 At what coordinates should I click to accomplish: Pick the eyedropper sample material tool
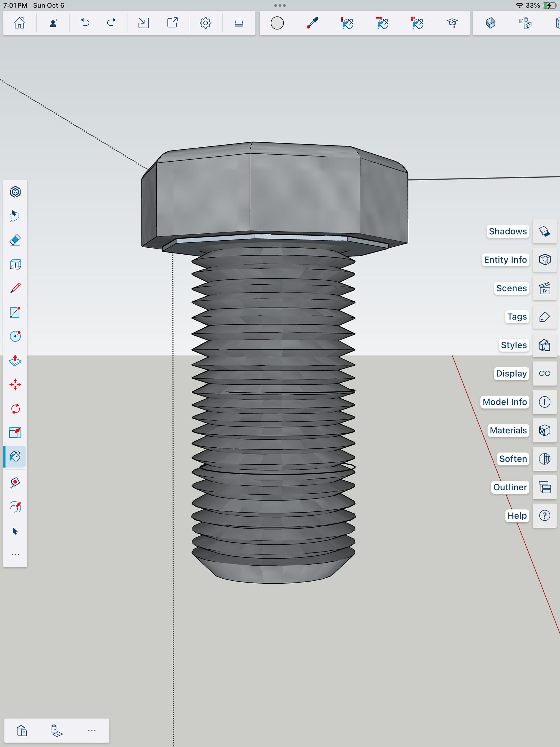[x=312, y=23]
